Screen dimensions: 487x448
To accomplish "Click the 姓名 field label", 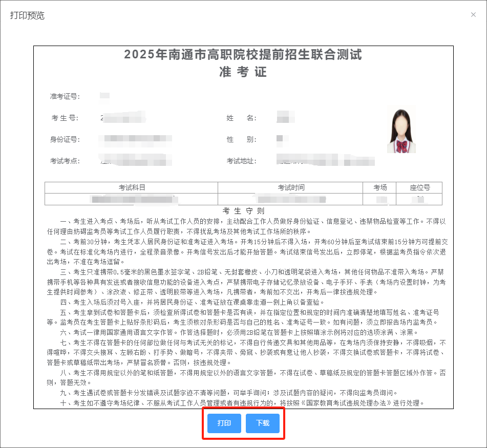I will [241, 118].
